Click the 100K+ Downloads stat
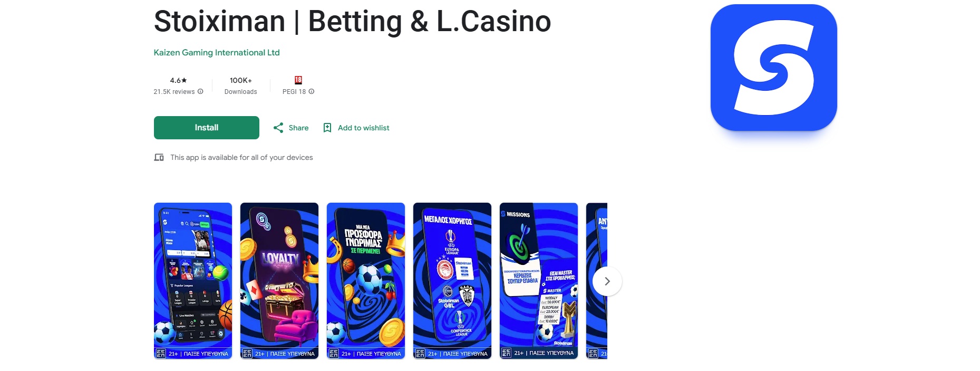The image size is (980, 371). 241,85
